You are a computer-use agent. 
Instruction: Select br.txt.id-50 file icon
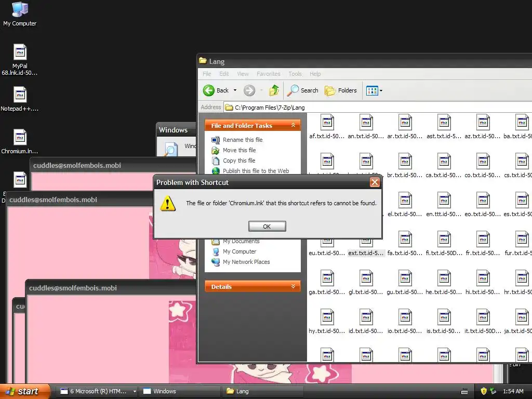pos(405,162)
